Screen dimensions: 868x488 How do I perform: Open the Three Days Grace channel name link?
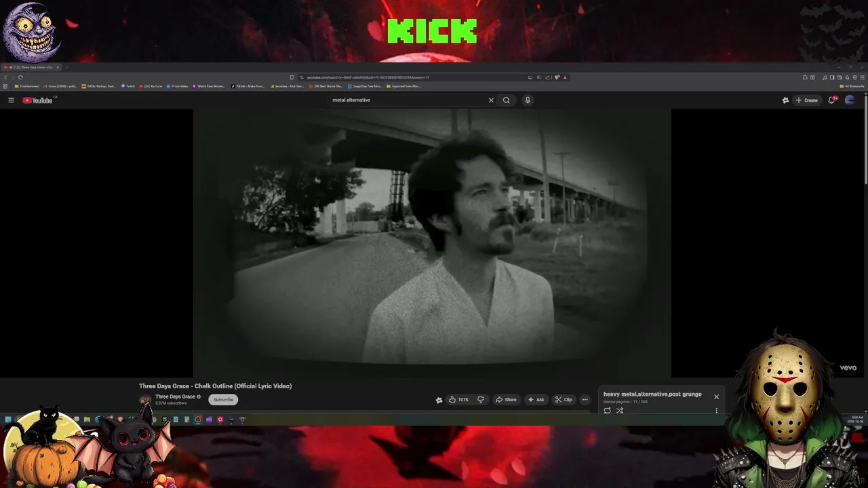175,396
